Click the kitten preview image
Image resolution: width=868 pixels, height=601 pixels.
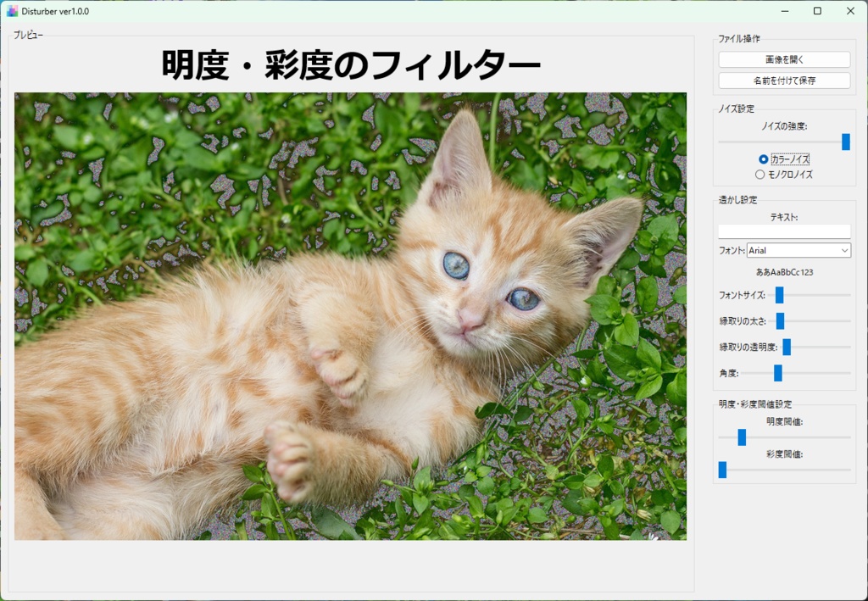tap(350, 318)
